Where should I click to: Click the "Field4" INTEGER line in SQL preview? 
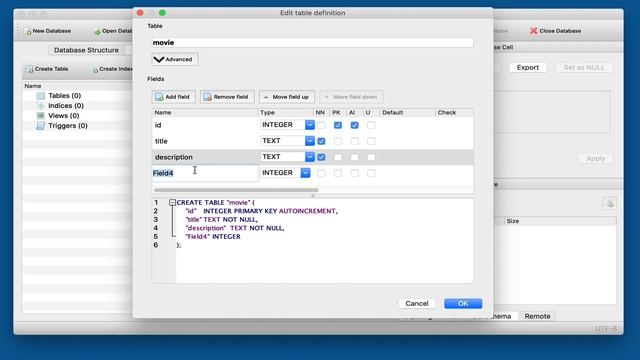[213, 237]
